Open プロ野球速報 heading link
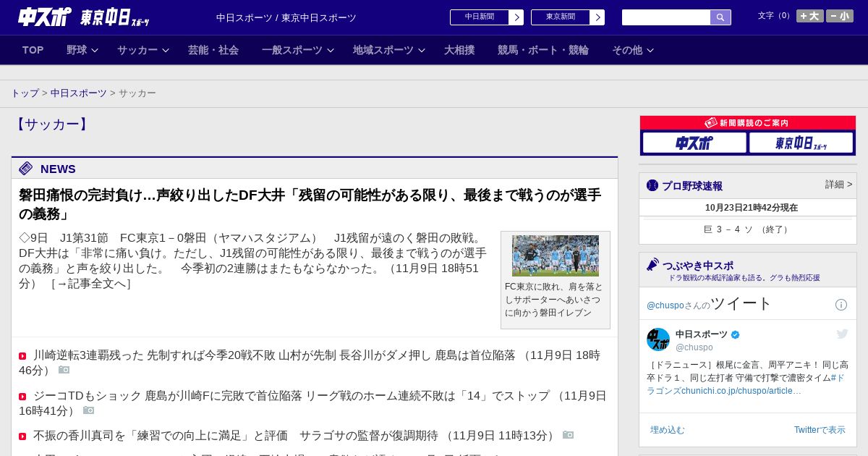This screenshot has height=456, width=868. pyautogui.click(x=692, y=186)
